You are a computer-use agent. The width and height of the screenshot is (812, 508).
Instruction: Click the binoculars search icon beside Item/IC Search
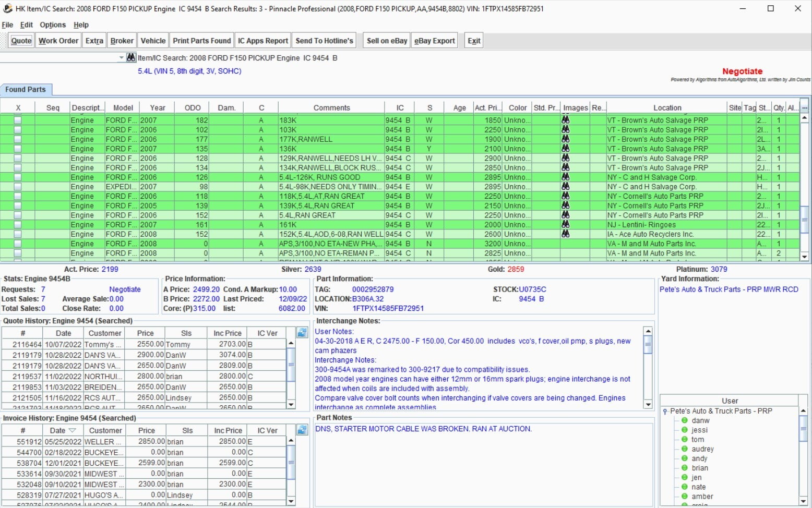[x=131, y=57]
